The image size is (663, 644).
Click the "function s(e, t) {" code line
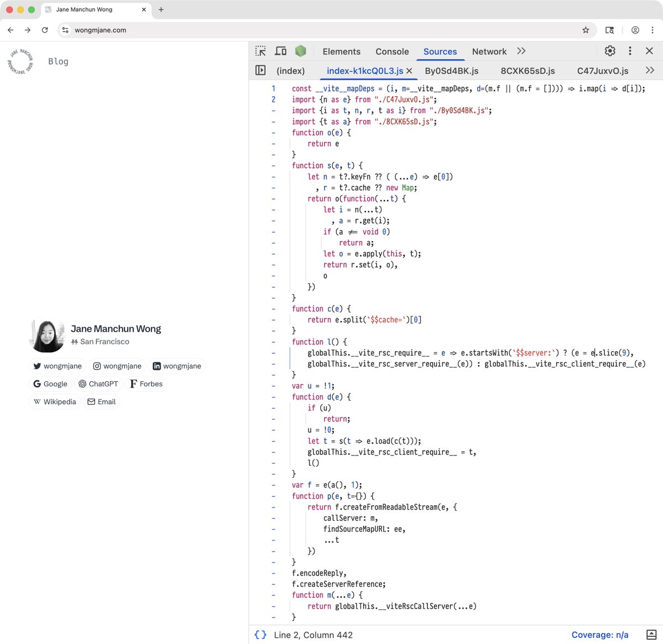pyautogui.click(x=327, y=166)
